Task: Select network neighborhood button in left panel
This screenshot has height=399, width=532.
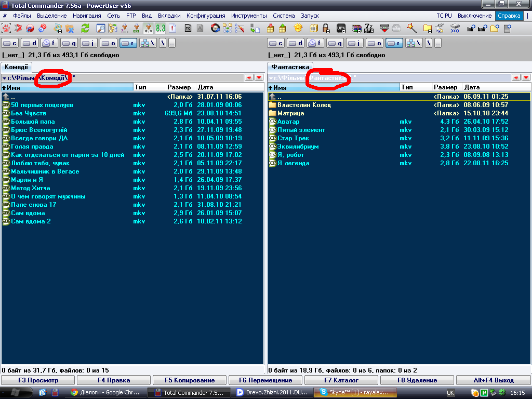Action: pos(148,43)
